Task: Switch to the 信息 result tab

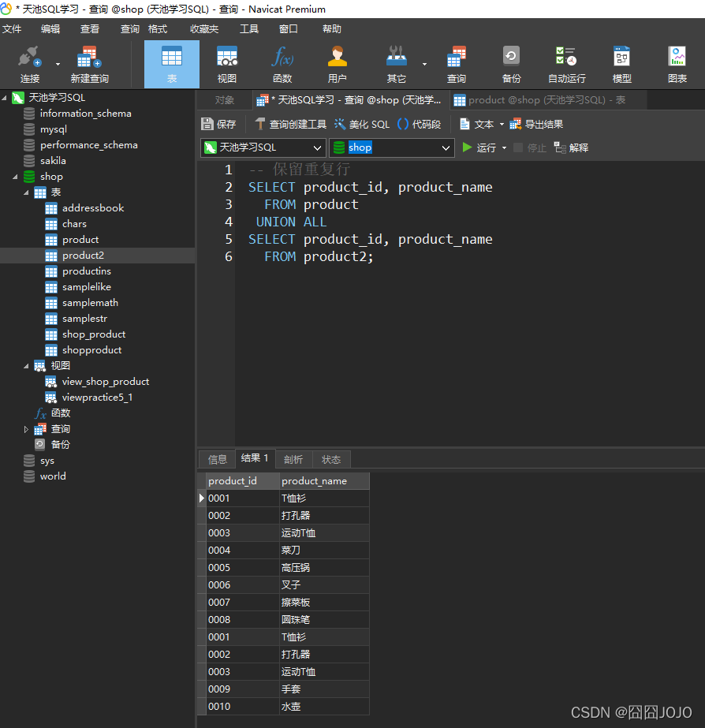Action: point(217,459)
